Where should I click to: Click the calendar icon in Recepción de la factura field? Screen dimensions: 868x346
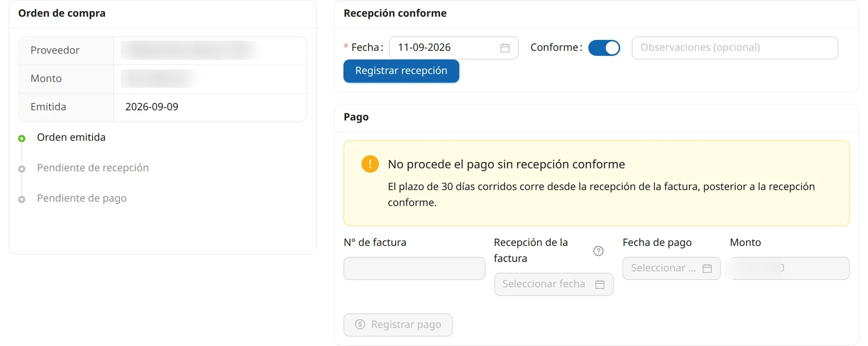(600, 284)
